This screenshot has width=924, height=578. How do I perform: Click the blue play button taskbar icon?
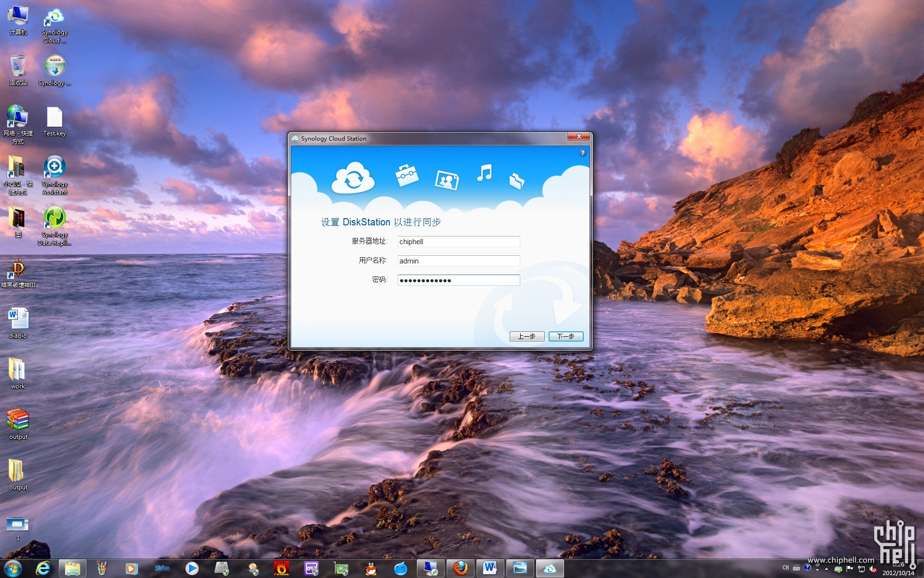(x=192, y=569)
